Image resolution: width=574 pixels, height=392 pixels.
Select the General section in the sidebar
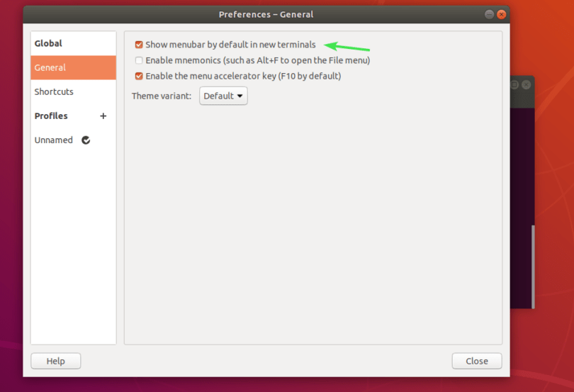(x=74, y=68)
